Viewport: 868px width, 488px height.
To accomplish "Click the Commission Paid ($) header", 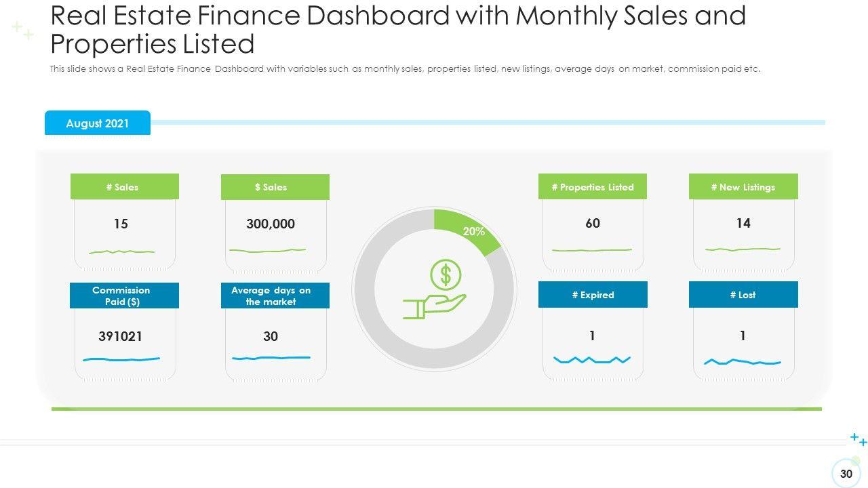I will (124, 296).
